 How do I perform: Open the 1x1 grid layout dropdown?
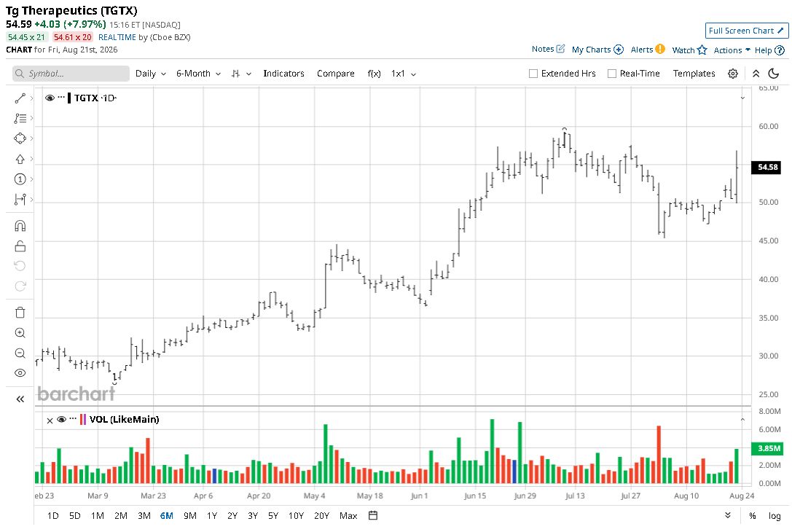click(x=404, y=74)
